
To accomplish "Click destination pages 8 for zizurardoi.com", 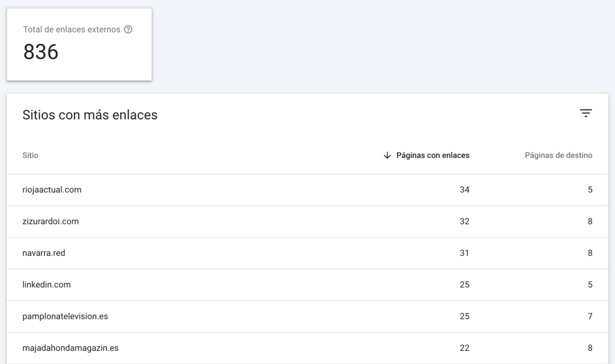I will (x=590, y=222).
